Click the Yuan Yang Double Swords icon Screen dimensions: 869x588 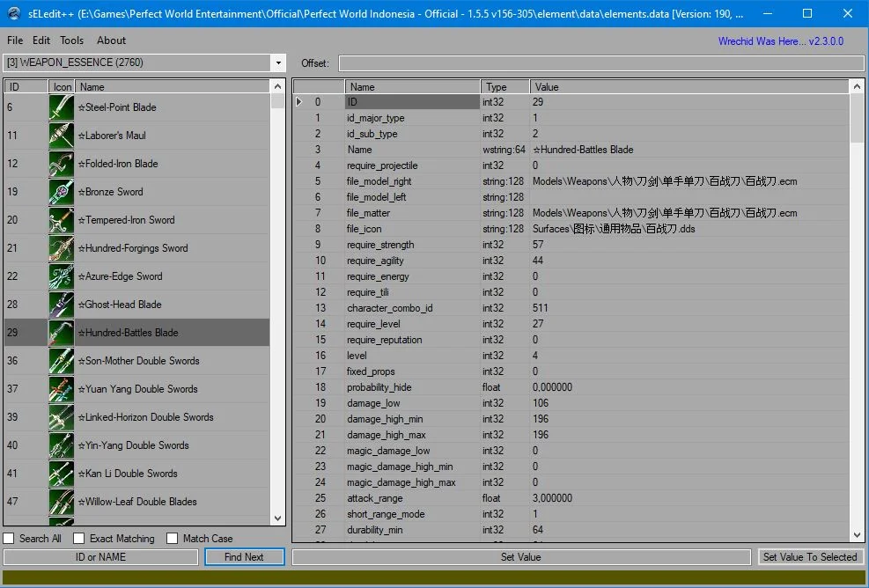(61, 388)
